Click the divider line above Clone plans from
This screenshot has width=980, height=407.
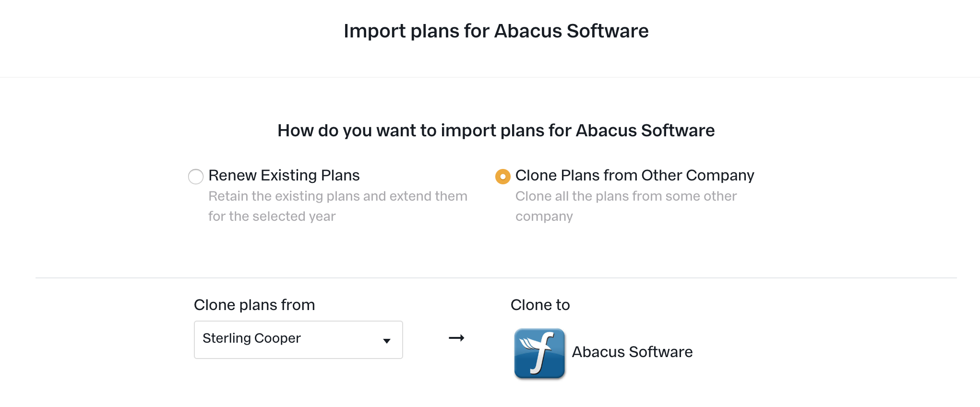click(x=496, y=277)
